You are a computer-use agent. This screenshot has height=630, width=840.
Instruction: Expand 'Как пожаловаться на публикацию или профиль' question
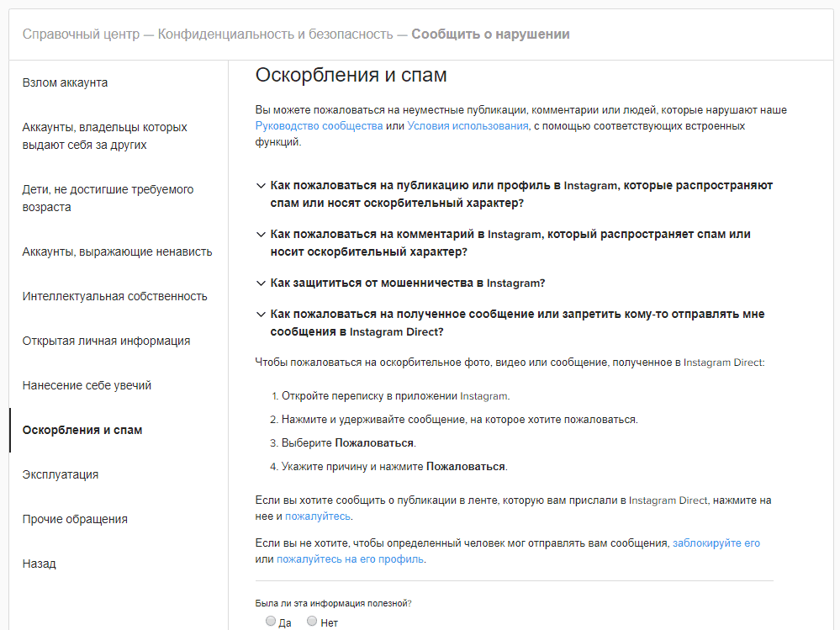[x=521, y=194]
